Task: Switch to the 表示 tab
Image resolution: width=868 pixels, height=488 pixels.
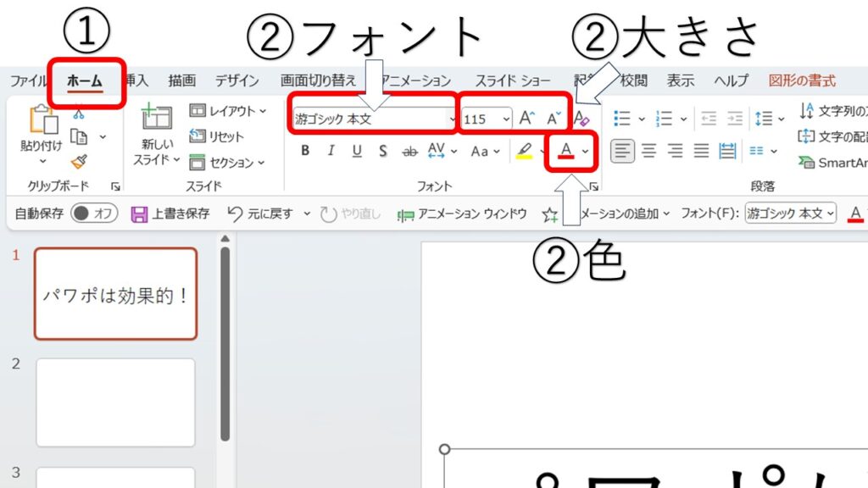Action: click(681, 80)
